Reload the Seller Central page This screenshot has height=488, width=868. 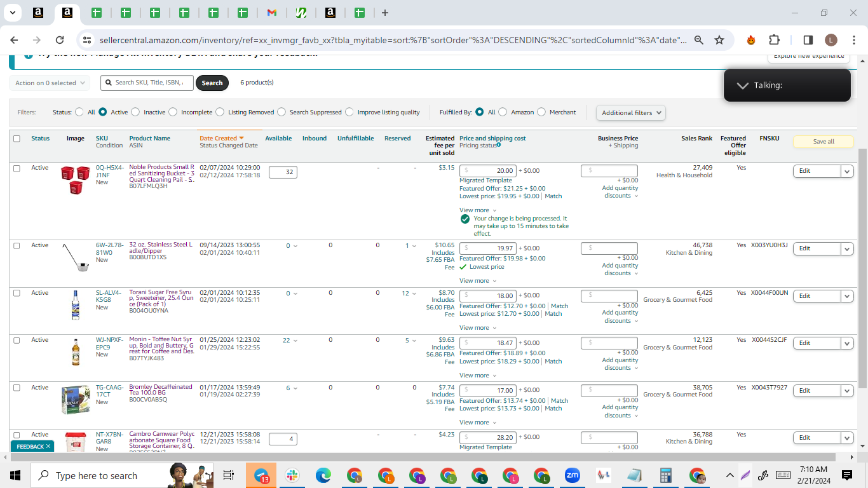(x=60, y=40)
